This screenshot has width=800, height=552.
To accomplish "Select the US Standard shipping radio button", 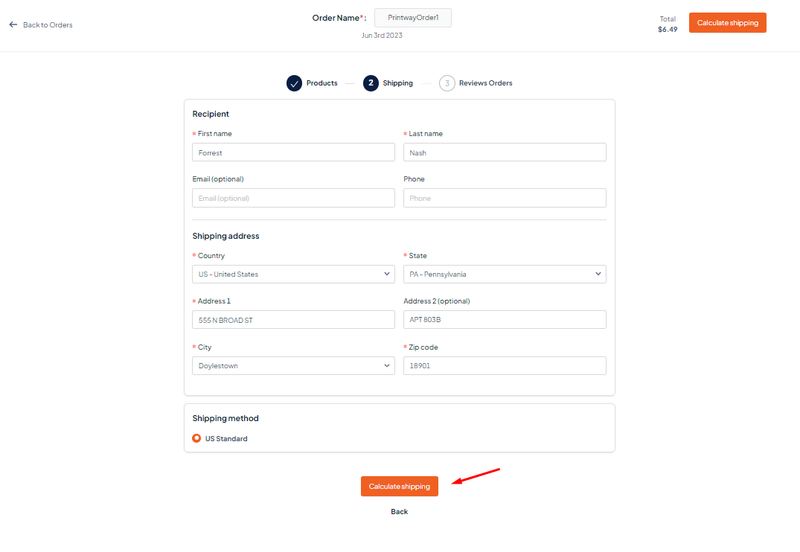I will pyautogui.click(x=196, y=438).
